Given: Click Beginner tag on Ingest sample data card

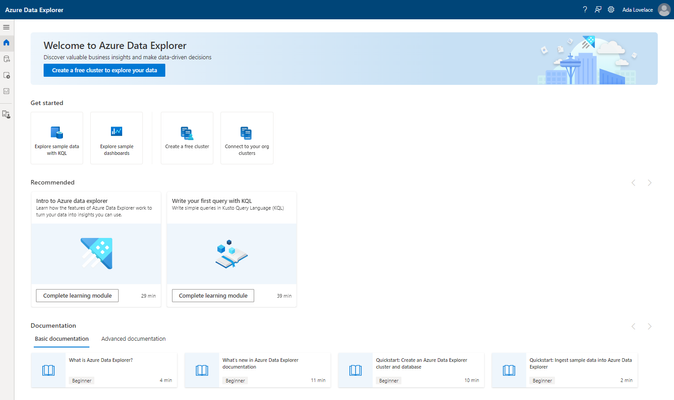Looking at the screenshot, I should [542, 381].
